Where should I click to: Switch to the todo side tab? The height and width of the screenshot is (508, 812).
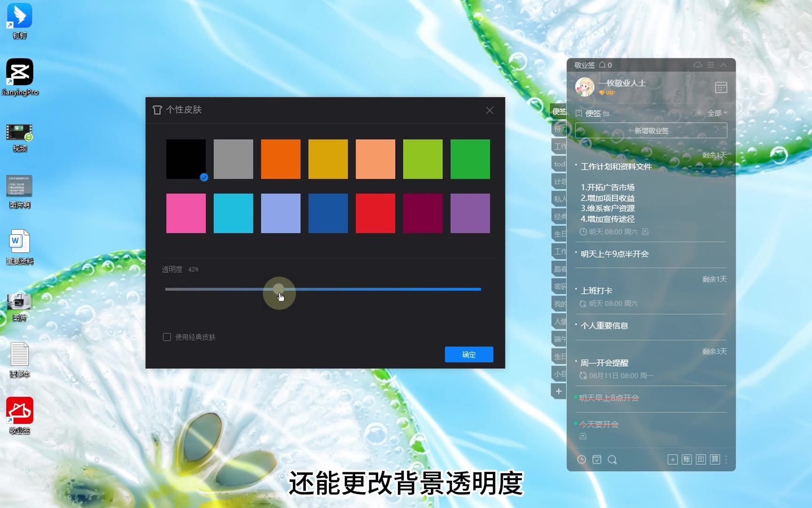pos(559,164)
